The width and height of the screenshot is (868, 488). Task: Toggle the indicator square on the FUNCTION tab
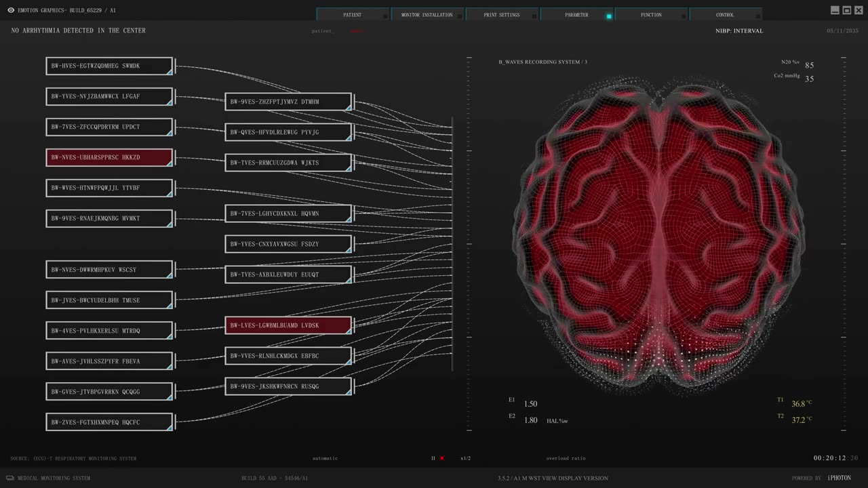tap(684, 16)
